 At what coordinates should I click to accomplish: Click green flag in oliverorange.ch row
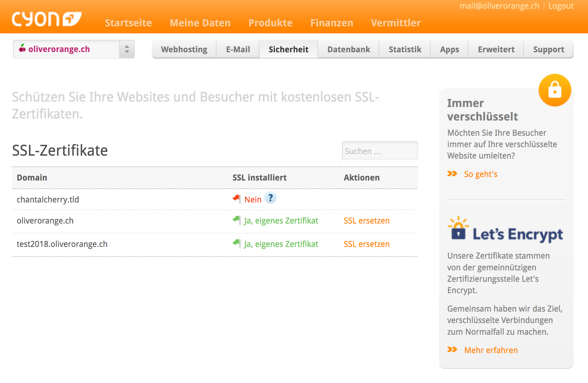[237, 220]
